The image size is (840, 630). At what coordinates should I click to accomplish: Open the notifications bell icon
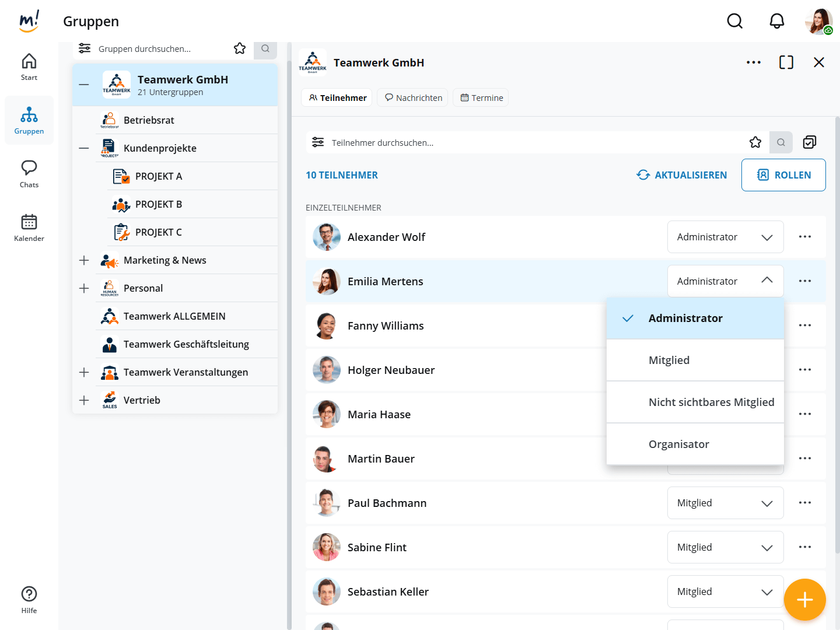pos(776,22)
